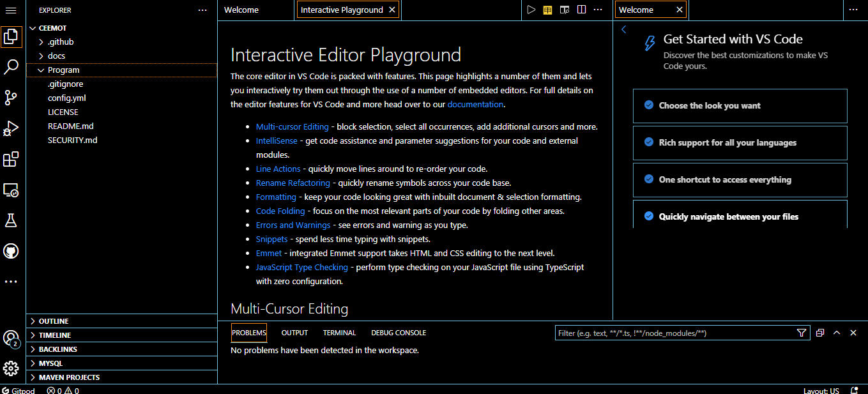Click the errors and warnings status counter
The image size is (868, 394).
click(x=63, y=390)
